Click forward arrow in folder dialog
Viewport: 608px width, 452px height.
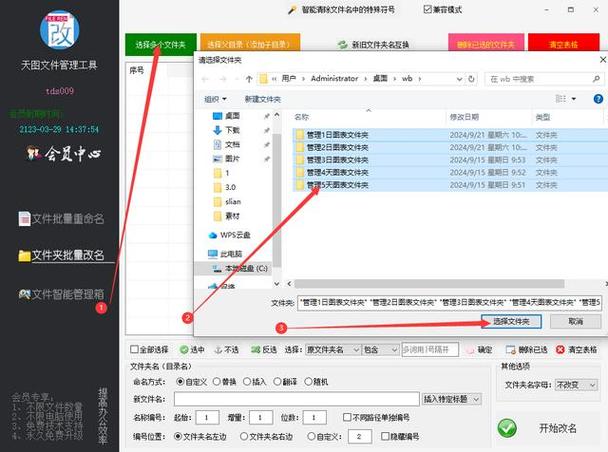point(223,79)
